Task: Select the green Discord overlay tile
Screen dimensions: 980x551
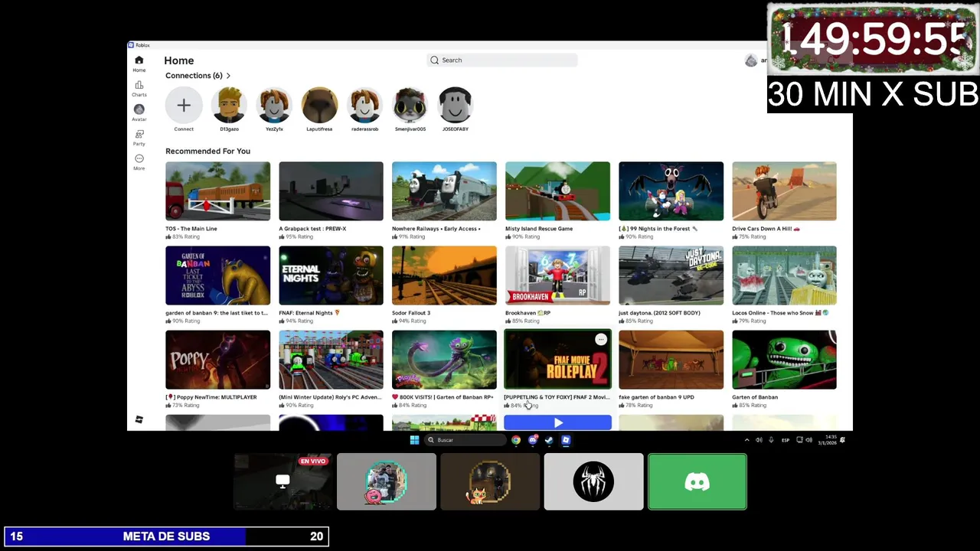Action: click(697, 481)
